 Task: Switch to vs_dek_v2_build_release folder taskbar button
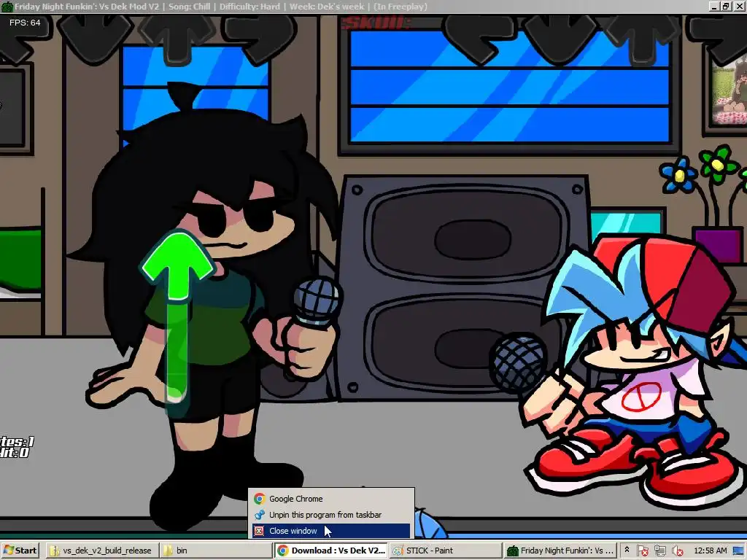102,551
